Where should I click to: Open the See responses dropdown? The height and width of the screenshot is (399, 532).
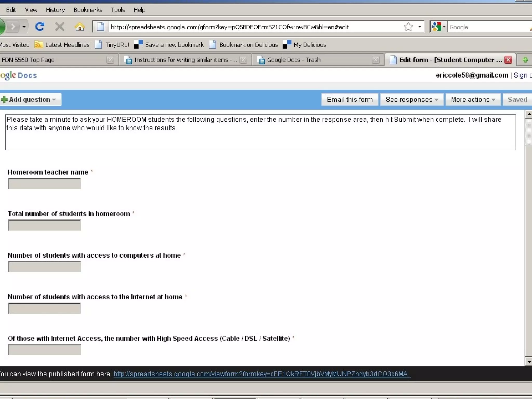(x=411, y=99)
